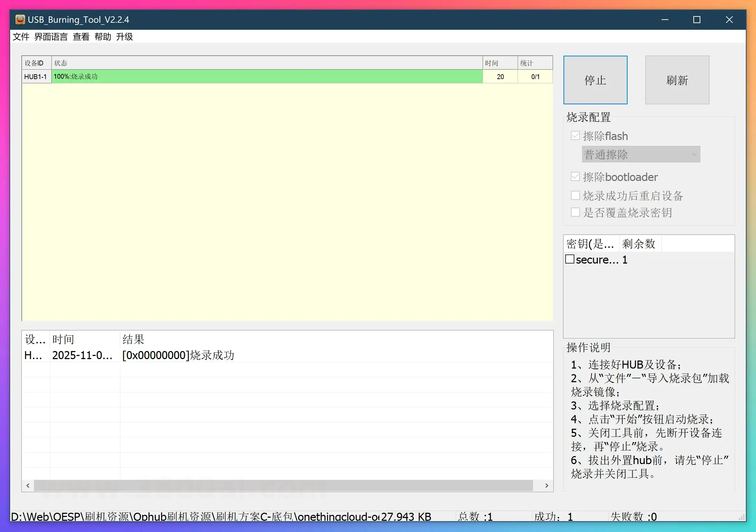Click the right arrow of horizontal scrollbar
Screen dimensions: 756x532
[547, 485]
